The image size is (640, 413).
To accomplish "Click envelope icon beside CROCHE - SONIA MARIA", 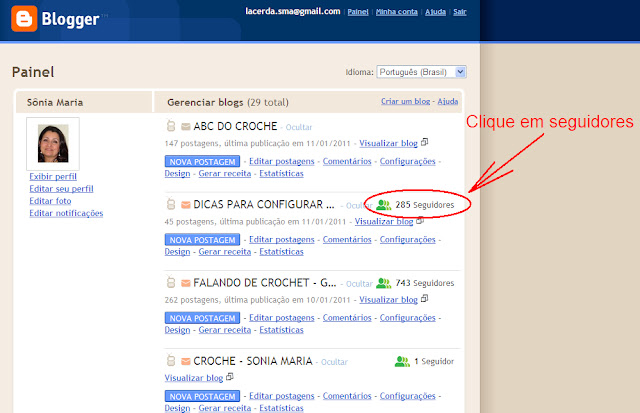I will [186, 361].
